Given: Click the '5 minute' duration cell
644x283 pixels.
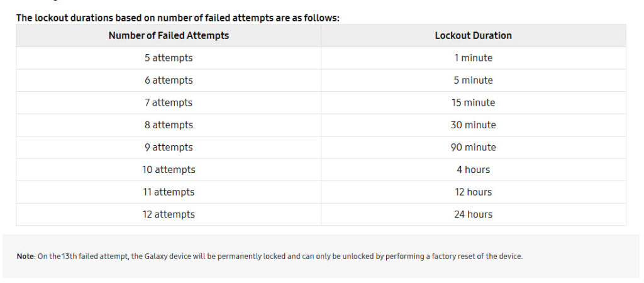Looking at the screenshot, I should coord(473,80).
